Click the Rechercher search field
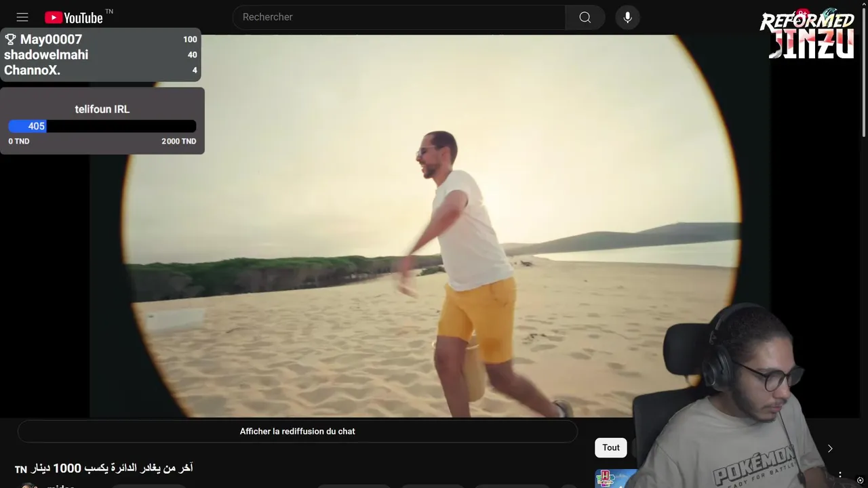The width and height of the screenshot is (868, 488). 399,17
